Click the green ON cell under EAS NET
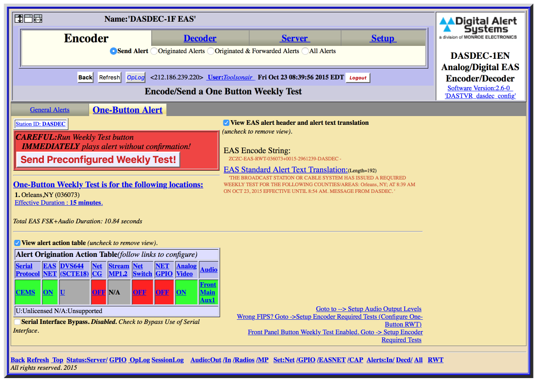This screenshot has height=392, width=548. click(50, 292)
